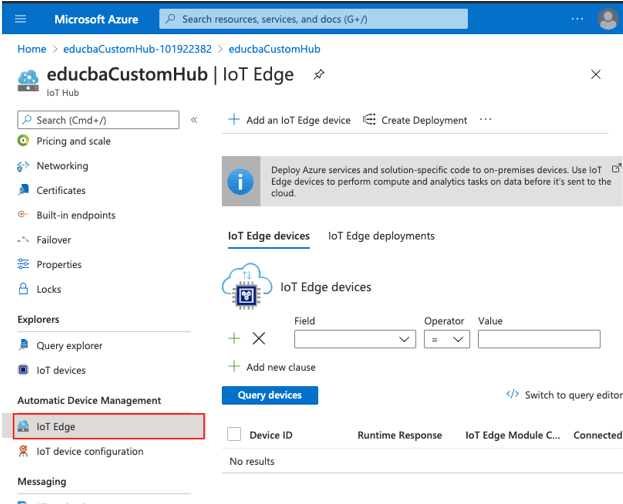This screenshot has width=623, height=504.
Task: Open educbaCustomHub-101922382 breadcrumb
Action: pyautogui.click(x=137, y=49)
